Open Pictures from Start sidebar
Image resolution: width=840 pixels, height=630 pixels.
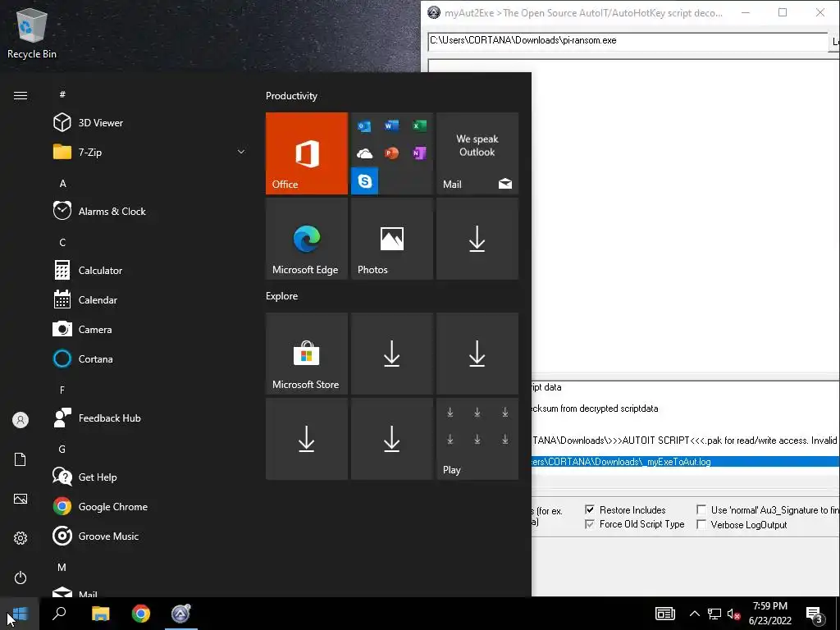point(21,499)
